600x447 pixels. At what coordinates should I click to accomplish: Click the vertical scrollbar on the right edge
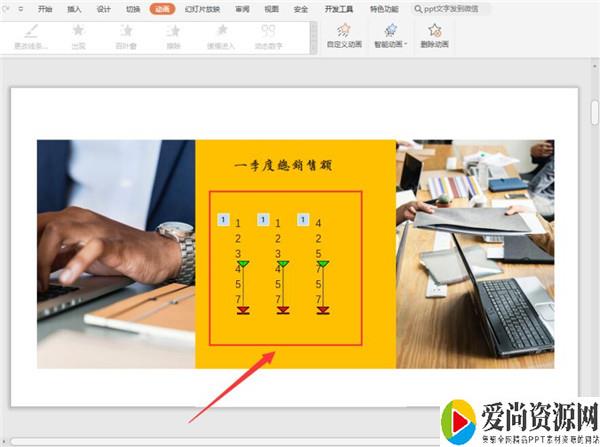click(x=594, y=112)
